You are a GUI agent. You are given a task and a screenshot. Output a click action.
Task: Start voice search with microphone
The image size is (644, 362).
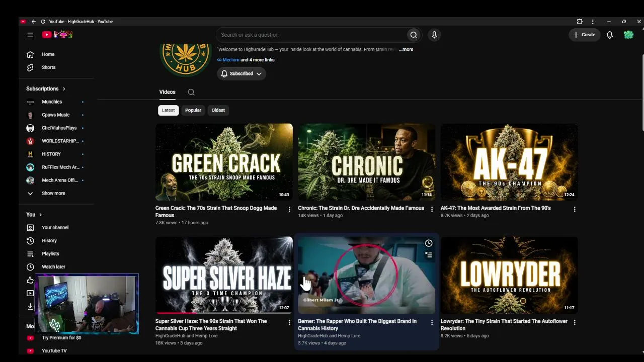point(434,35)
